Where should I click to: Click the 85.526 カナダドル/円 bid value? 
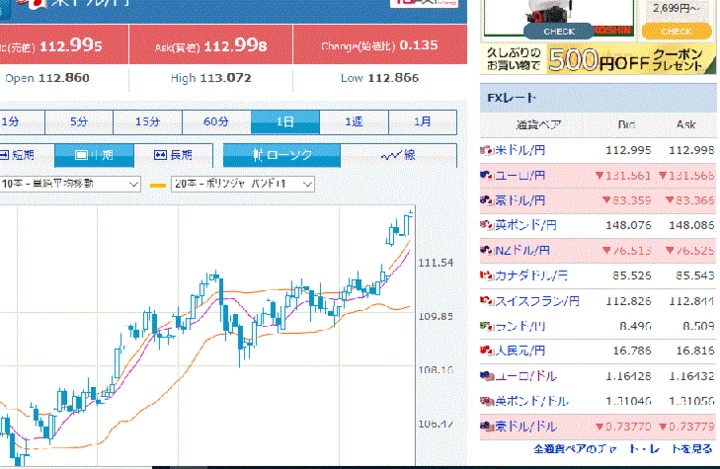631,276
